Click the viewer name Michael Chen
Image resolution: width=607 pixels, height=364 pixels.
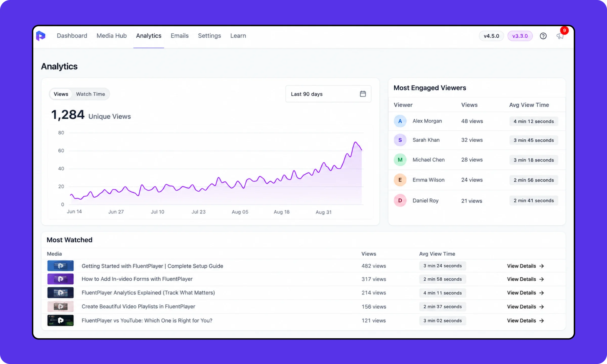(428, 160)
